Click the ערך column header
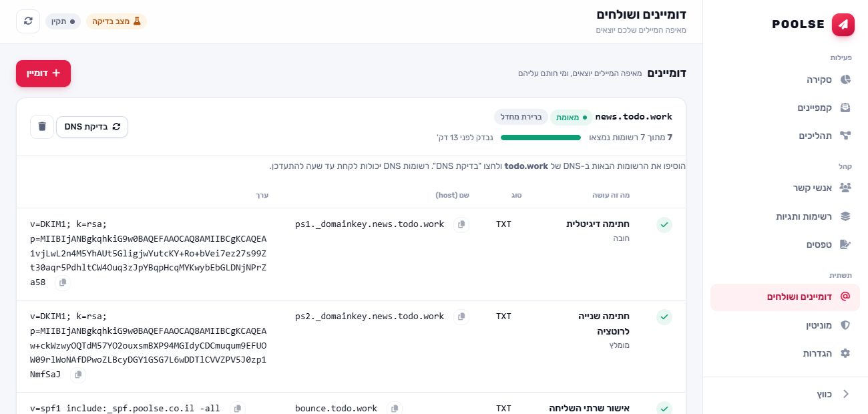 (262, 196)
